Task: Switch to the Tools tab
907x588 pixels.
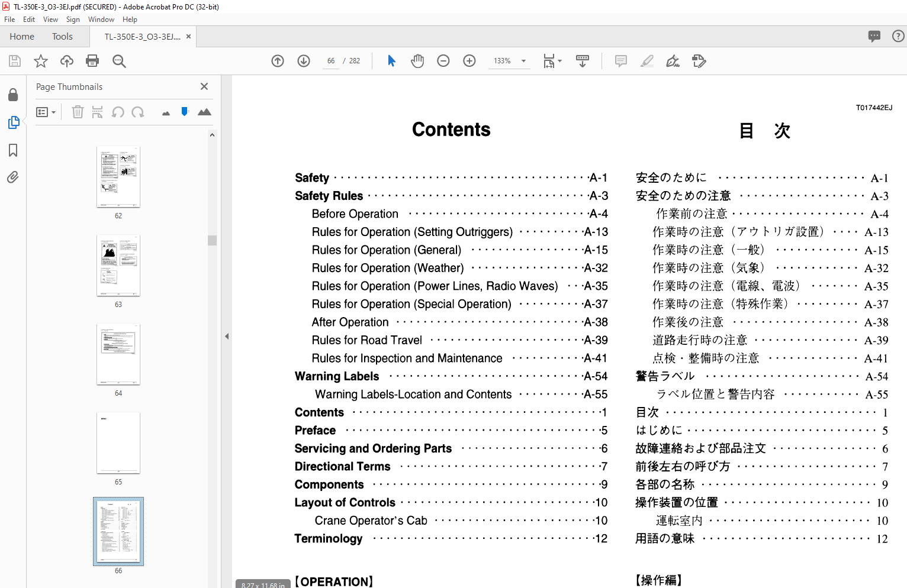Action: pyautogui.click(x=62, y=37)
